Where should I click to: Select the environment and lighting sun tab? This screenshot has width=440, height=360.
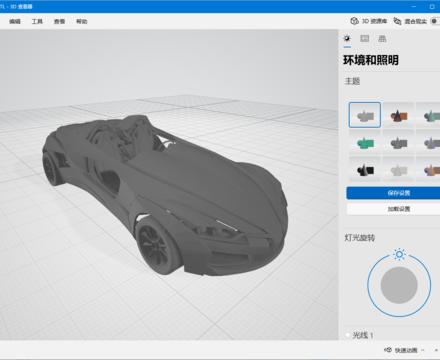coord(347,38)
